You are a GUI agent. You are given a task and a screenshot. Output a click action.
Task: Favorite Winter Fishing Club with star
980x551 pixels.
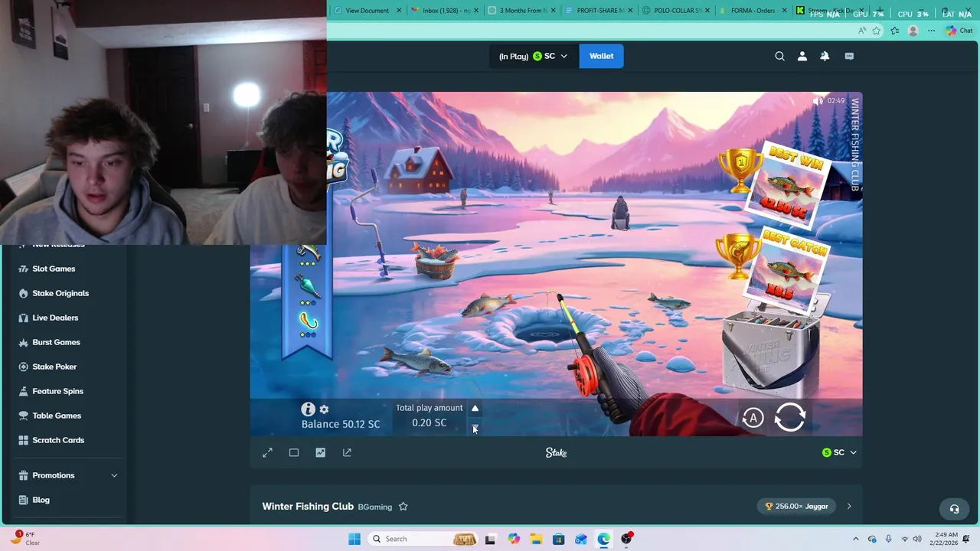(x=403, y=506)
